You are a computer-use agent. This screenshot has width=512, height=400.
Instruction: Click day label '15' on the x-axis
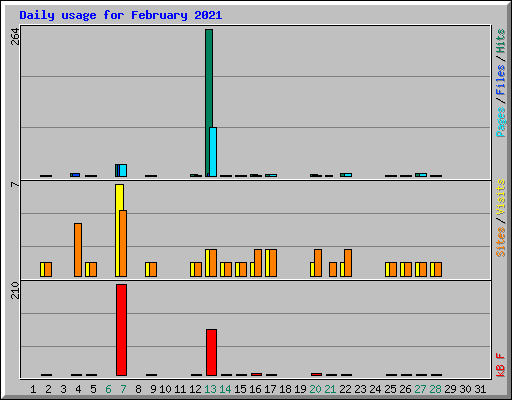(240, 389)
